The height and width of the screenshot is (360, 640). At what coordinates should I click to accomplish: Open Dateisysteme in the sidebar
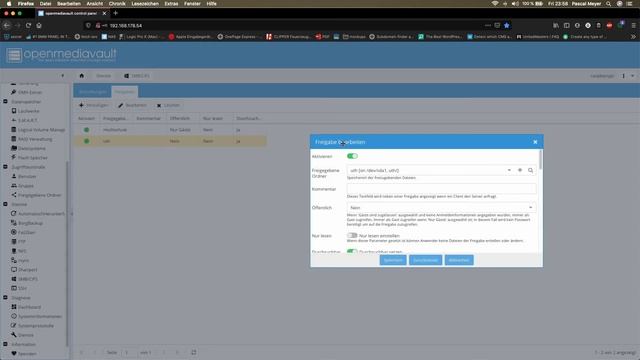point(28,149)
